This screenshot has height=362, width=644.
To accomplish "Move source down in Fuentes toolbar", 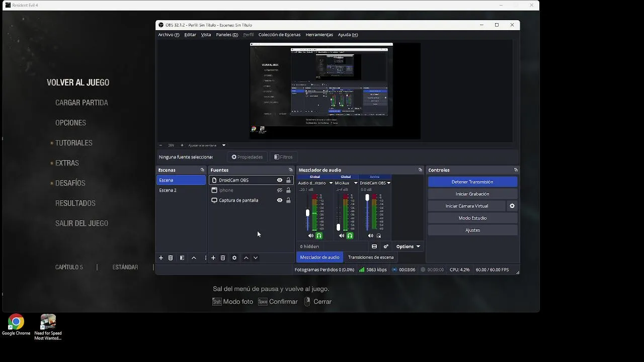I will (x=256, y=258).
